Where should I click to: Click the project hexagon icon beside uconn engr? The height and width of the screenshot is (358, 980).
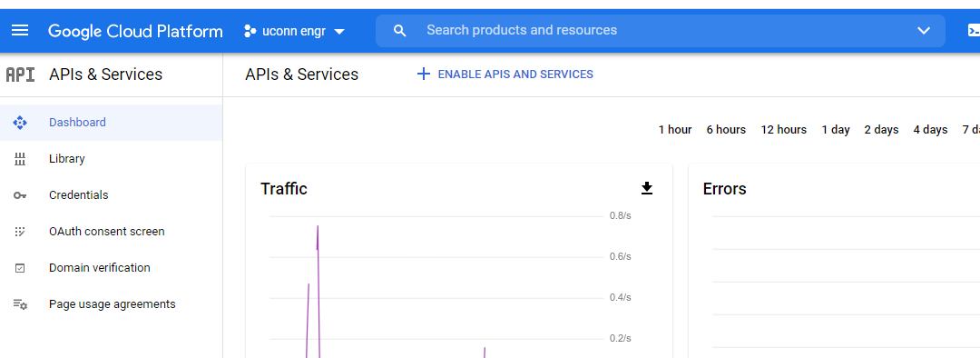[250, 31]
